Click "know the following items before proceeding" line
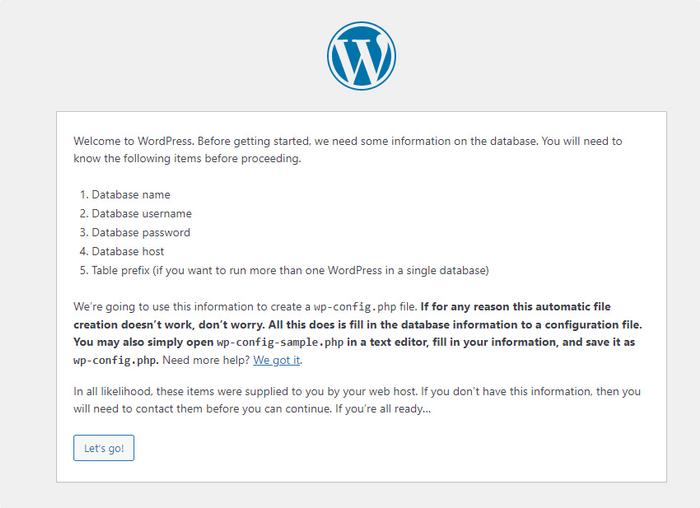This screenshot has height=508, width=700. 186,159
